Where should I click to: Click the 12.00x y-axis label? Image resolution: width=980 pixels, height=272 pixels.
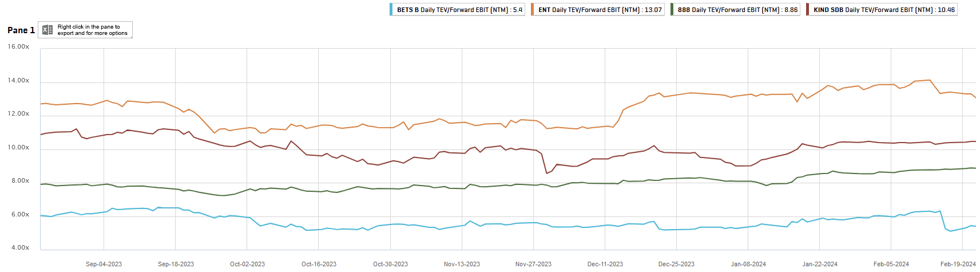click(18, 114)
